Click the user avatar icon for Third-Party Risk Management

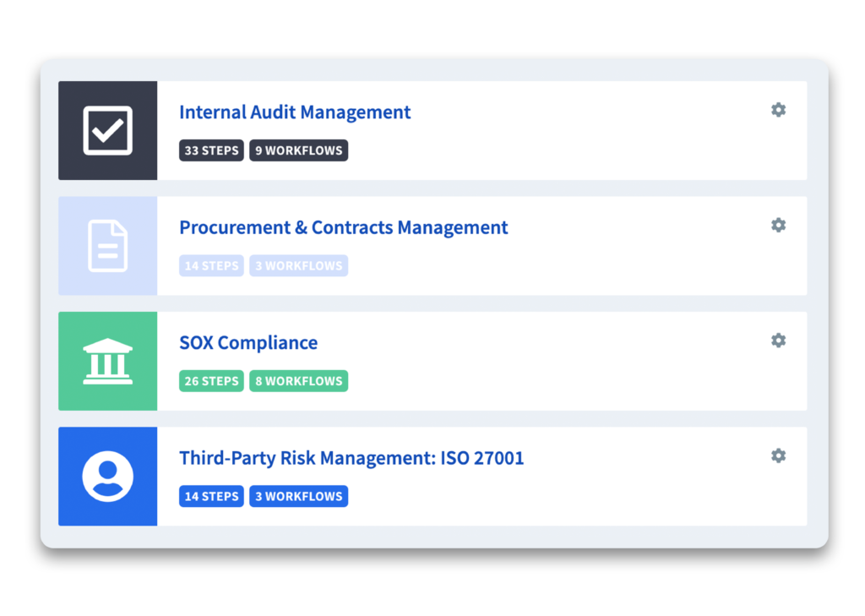pos(107,477)
